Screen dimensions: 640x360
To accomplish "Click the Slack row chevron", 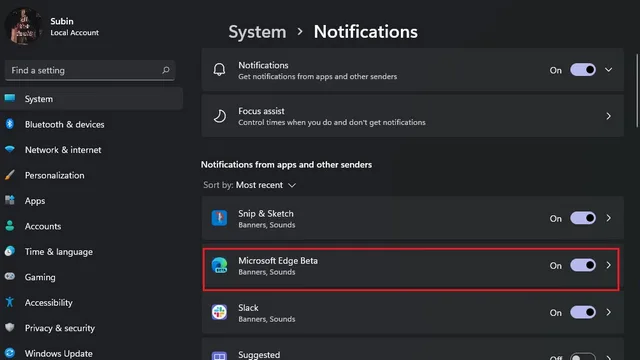I will [609, 312].
